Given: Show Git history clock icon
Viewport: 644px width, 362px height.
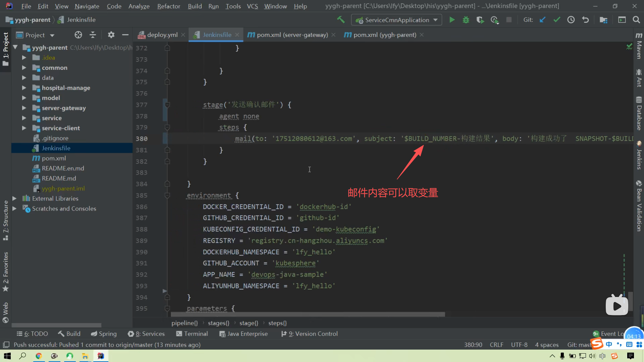Looking at the screenshot, I should point(571,20).
